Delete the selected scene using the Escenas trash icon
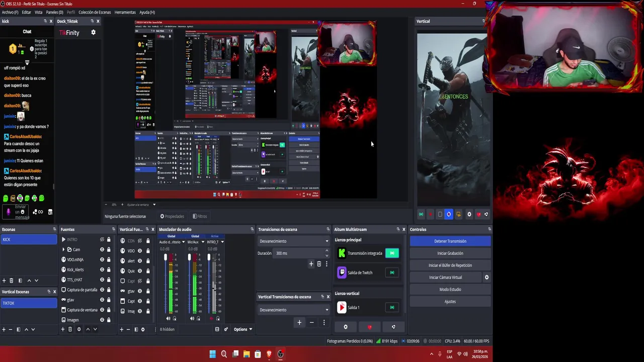This screenshot has width=644, height=362. 12,281
